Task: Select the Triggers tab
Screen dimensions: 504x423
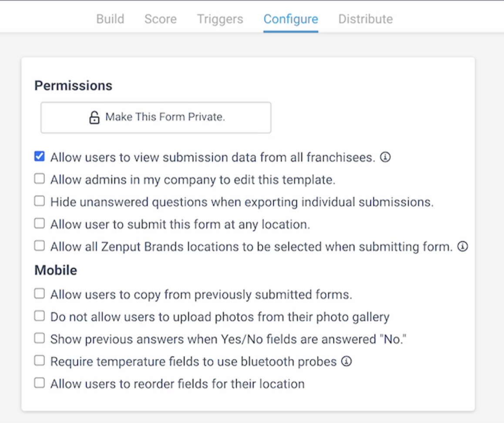Action: [x=220, y=19]
